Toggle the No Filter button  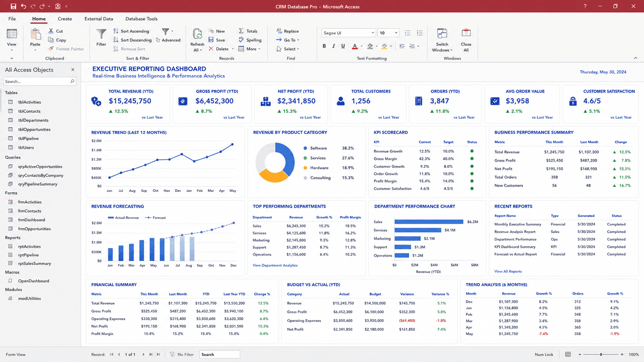tap(182, 354)
